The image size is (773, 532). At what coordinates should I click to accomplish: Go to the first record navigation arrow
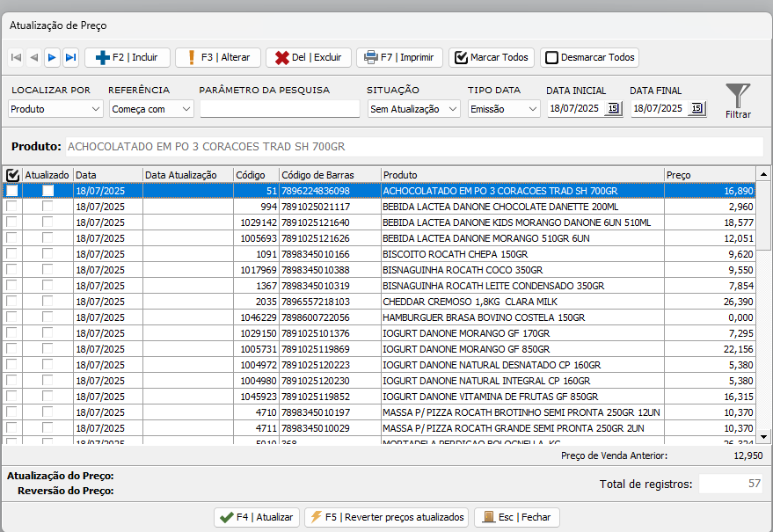coord(16,58)
